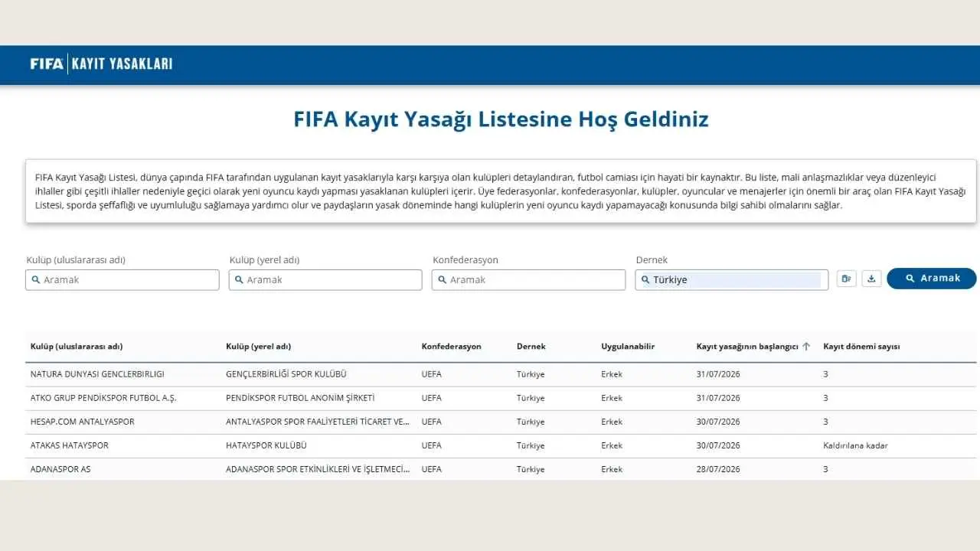Sort by Konfederasyon column header
This screenshot has width=980, height=551.
[452, 347]
